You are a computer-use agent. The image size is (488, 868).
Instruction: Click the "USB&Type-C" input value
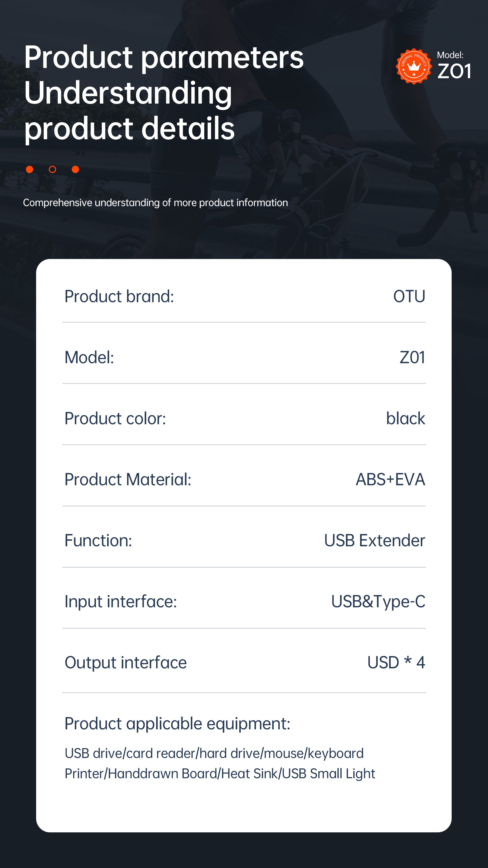[378, 601]
